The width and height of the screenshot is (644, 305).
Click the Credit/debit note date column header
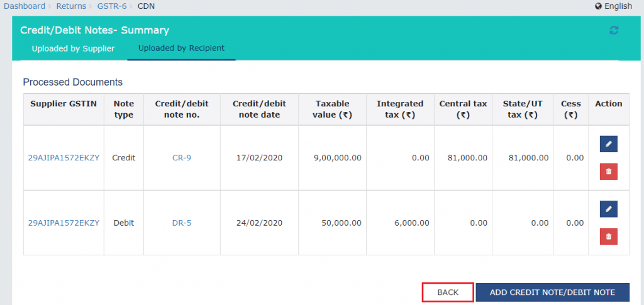(259, 109)
